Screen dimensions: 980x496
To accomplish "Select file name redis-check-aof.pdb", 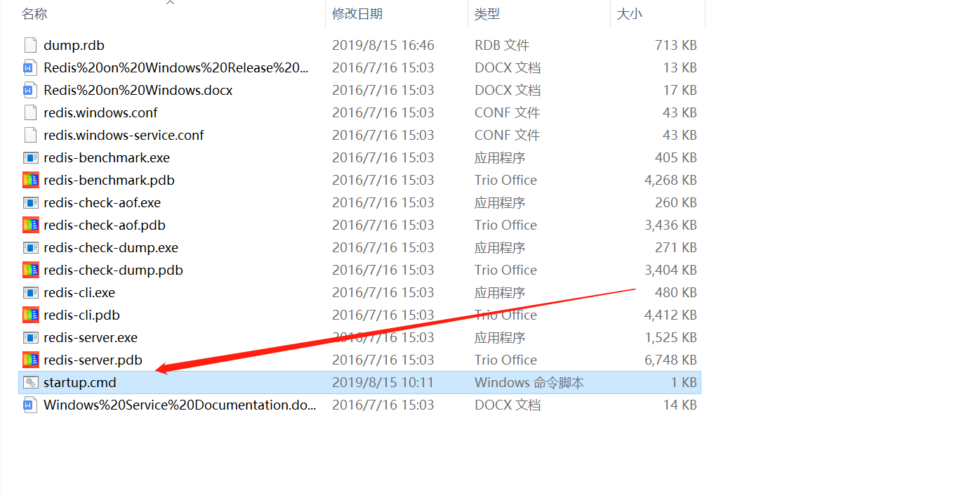I will tap(105, 225).
